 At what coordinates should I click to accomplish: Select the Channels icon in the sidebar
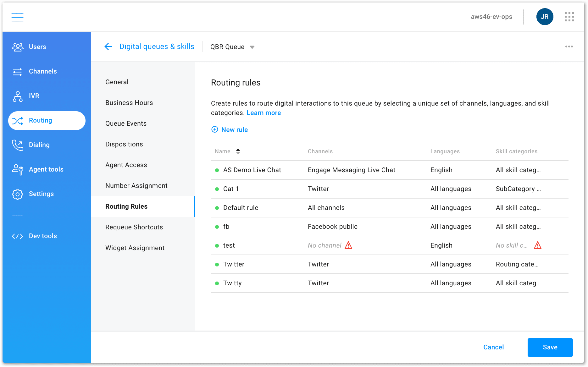coord(18,71)
